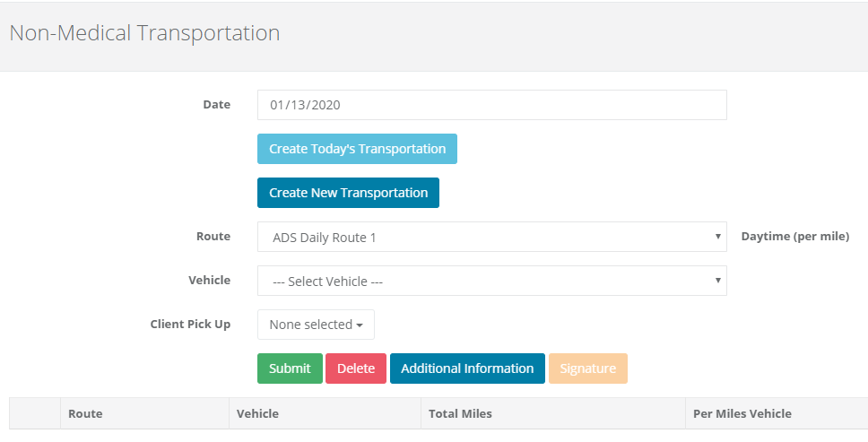Click the Daytime (per mile) text

pyautogui.click(x=794, y=237)
